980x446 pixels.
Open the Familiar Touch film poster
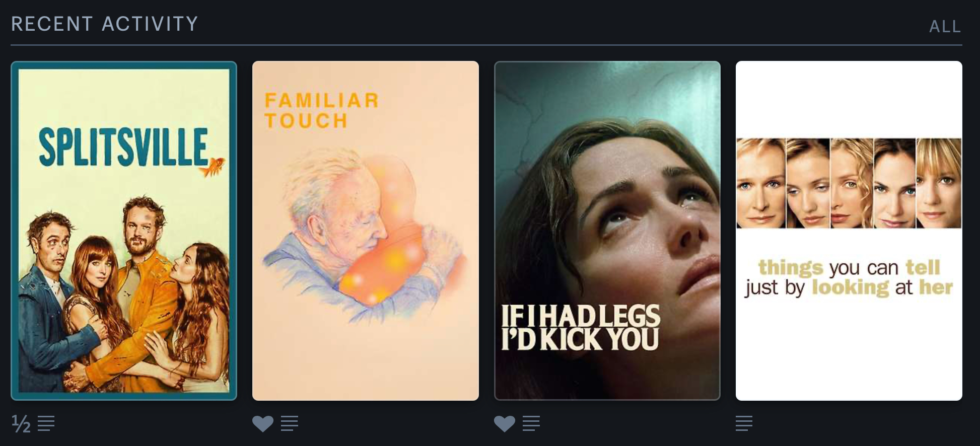[366, 231]
